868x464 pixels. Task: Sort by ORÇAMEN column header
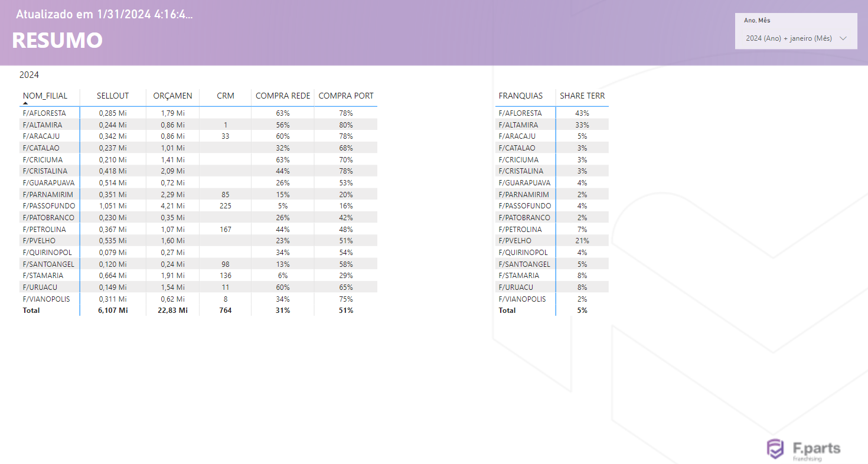click(172, 96)
